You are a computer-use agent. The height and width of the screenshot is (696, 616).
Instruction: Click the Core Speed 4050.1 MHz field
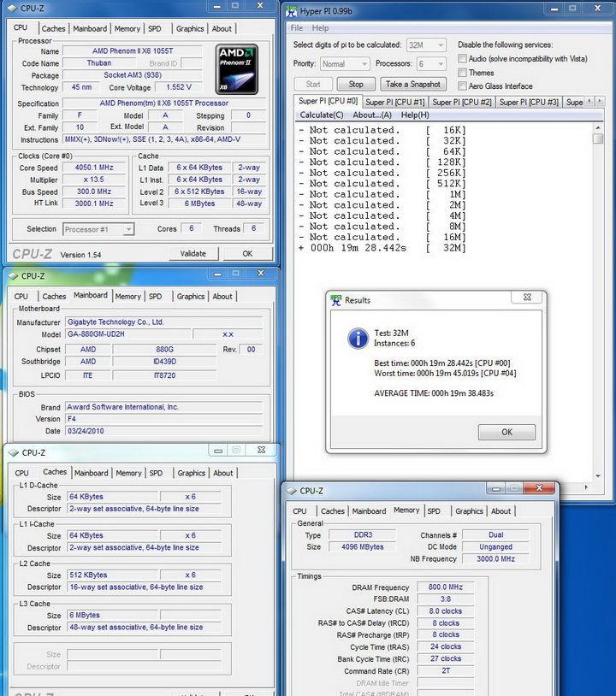[94, 168]
